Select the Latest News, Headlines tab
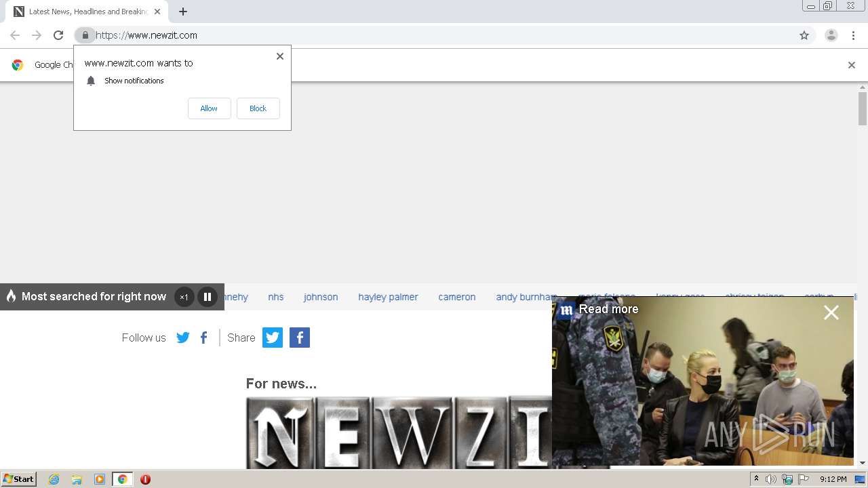Viewport: 868px width, 488px height. pos(88,12)
